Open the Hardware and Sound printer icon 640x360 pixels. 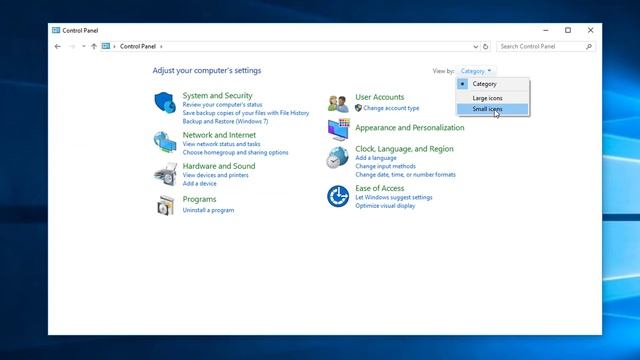pyautogui.click(x=165, y=174)
